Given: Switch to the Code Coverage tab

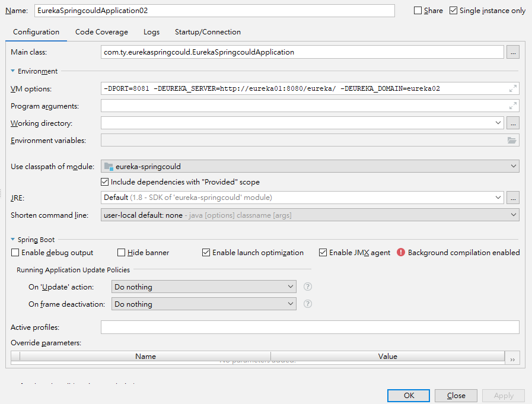Looking at the screenshot, I should click(x=101, y=32).
